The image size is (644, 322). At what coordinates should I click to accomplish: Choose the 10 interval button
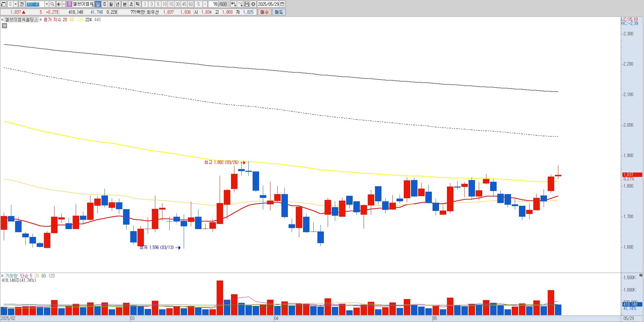[x=165, y=4]
